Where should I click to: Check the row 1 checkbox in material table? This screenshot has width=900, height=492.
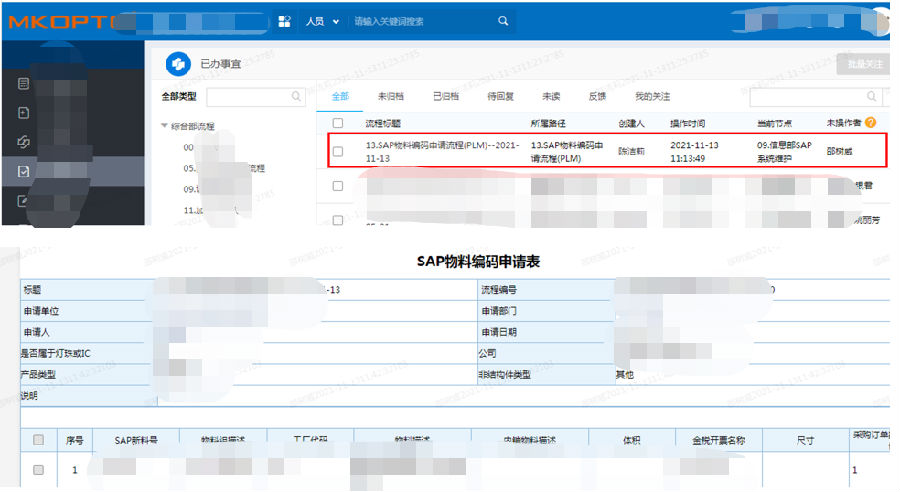pyautogui.click(x=39, y=469)
